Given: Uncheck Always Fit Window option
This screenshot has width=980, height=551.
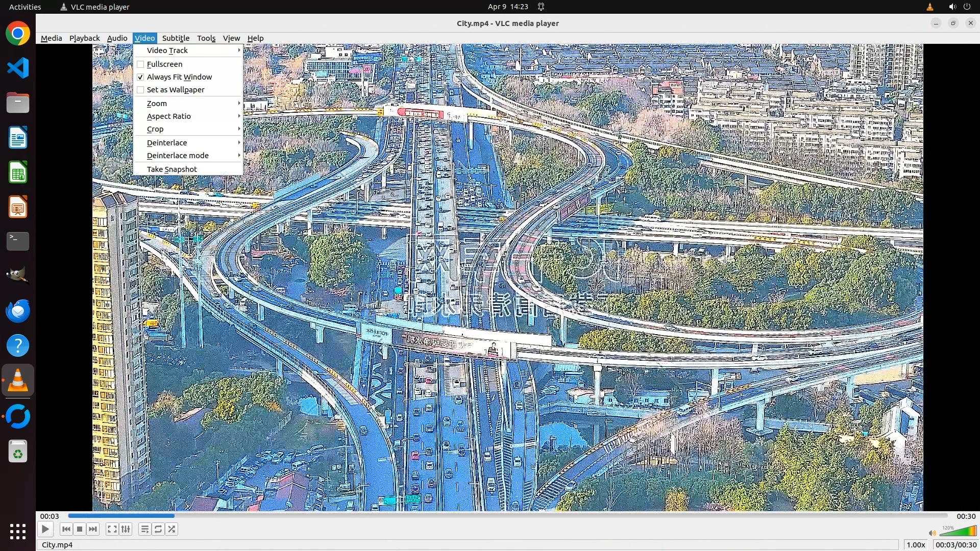Looking at the screenshot, I should click(140, 77).
